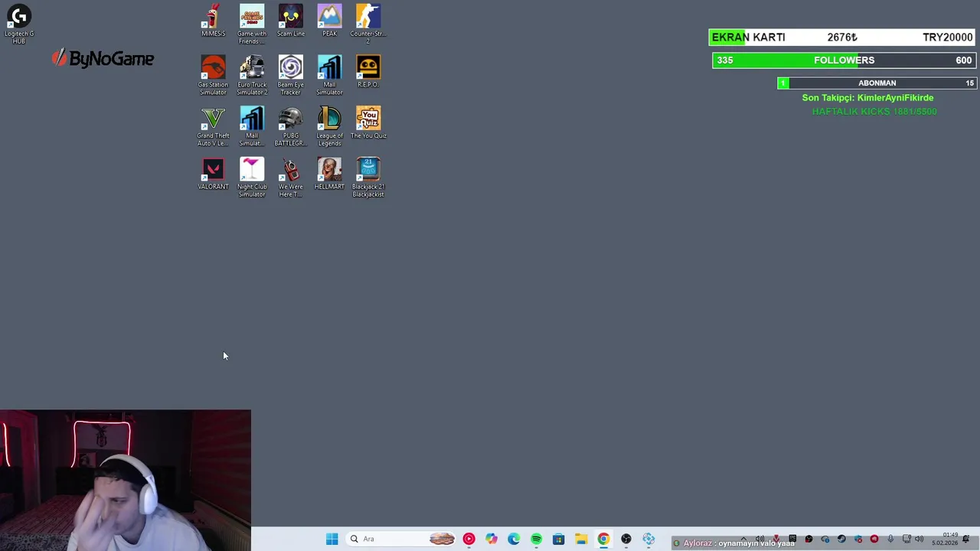Open File Explorer from the taskbar
980x551 pixels.
581,539
